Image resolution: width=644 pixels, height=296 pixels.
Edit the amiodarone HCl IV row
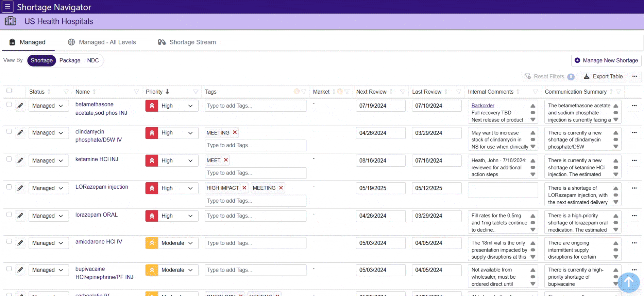[20, 243]
